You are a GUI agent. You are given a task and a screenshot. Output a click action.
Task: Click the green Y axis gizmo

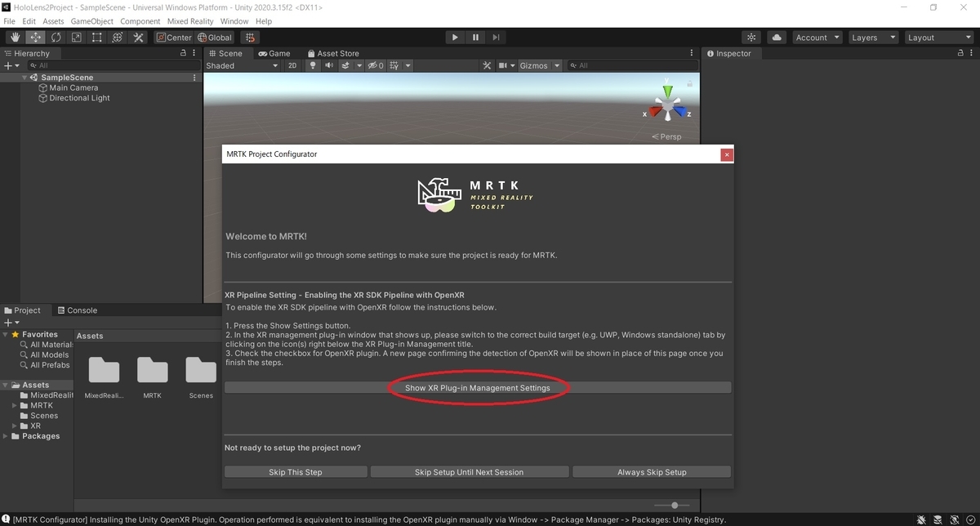668,91
